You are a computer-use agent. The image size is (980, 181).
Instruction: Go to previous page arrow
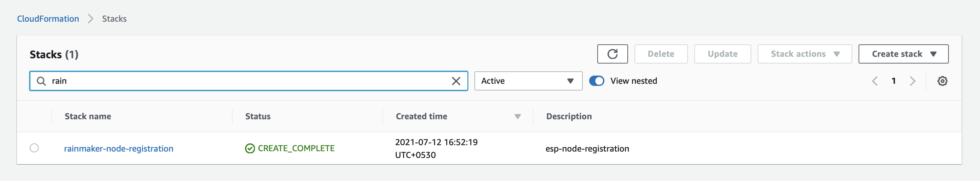[x=874, y=81]
